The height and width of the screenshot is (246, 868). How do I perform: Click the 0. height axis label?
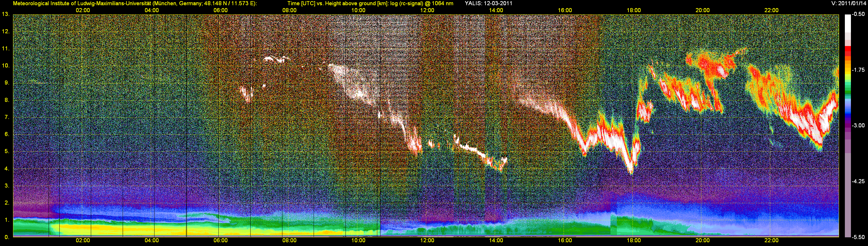tap(7, 237)
